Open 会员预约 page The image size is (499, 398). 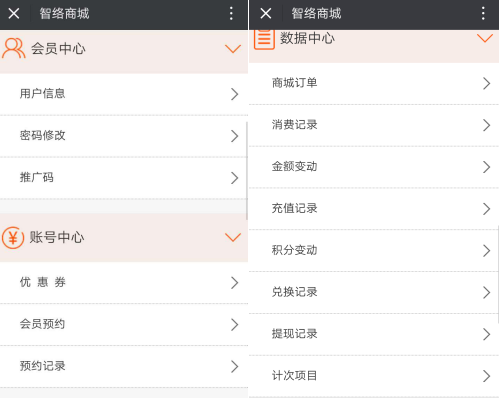pos(124,324)
